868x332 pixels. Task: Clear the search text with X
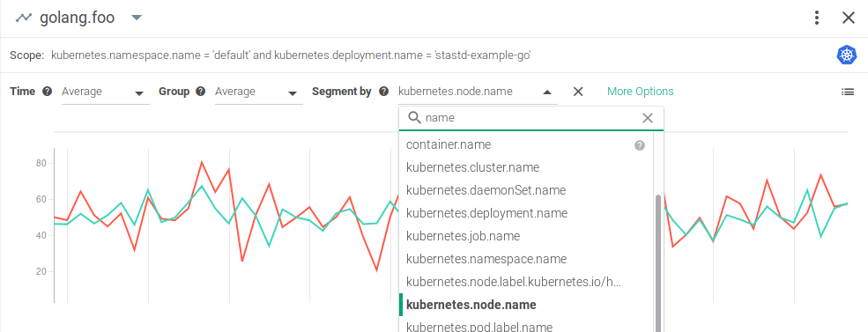tap(647, 118)
